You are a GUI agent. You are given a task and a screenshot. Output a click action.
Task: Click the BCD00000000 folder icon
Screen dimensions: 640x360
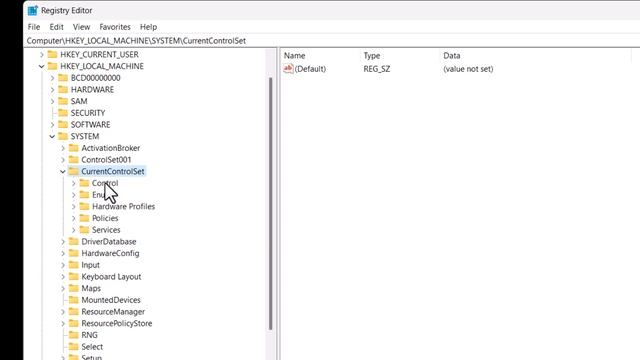click(x=63, y=78)
